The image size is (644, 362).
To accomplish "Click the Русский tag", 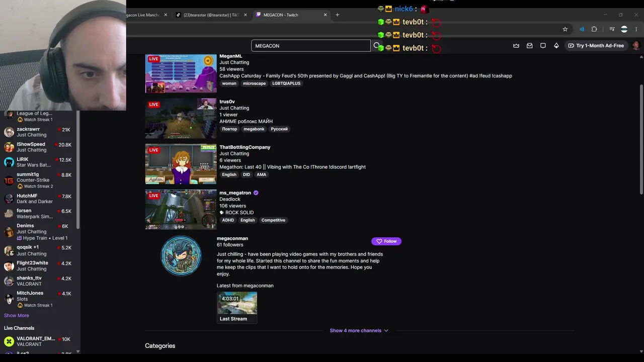I will (279, 129).
